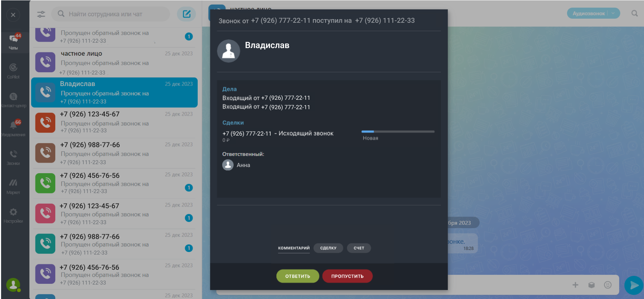Open chat list filter settings icon

pyautogui.click(x=41, y=14)
